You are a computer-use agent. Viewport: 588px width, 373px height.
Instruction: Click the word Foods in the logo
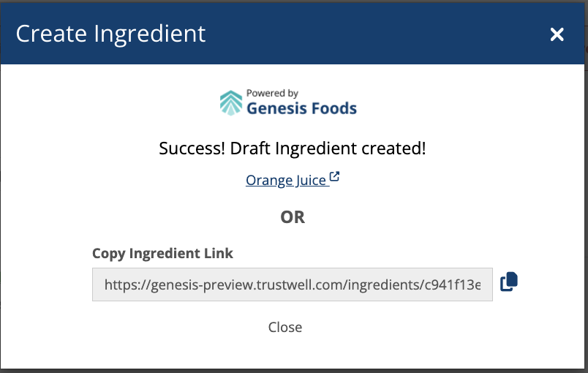pyautogui.click(x=331, y=109)
